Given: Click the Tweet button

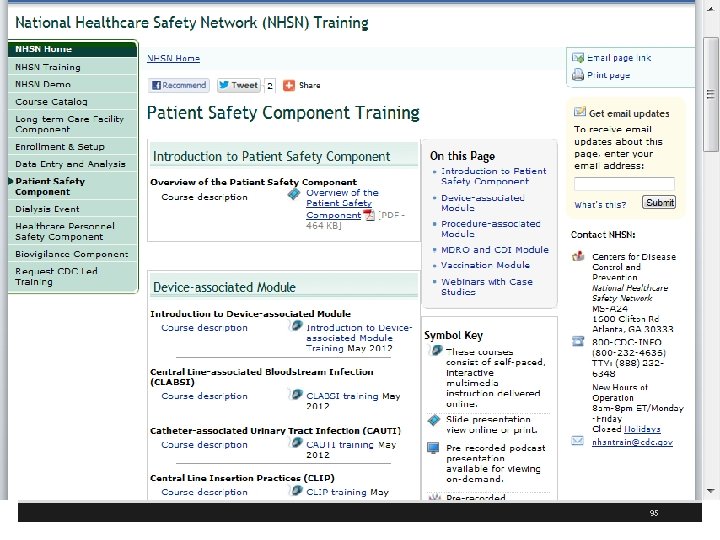Looking at the screenshot, I should click(239, 85).
